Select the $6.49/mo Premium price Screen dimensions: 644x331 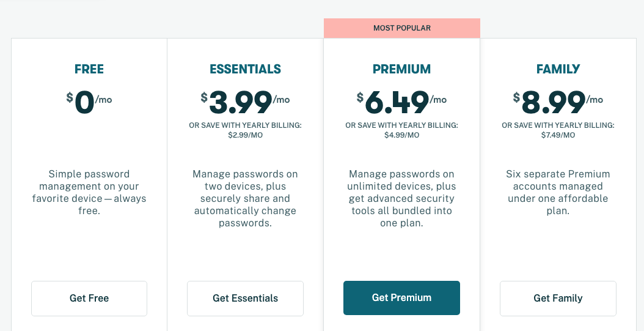(x=401, y=102)
